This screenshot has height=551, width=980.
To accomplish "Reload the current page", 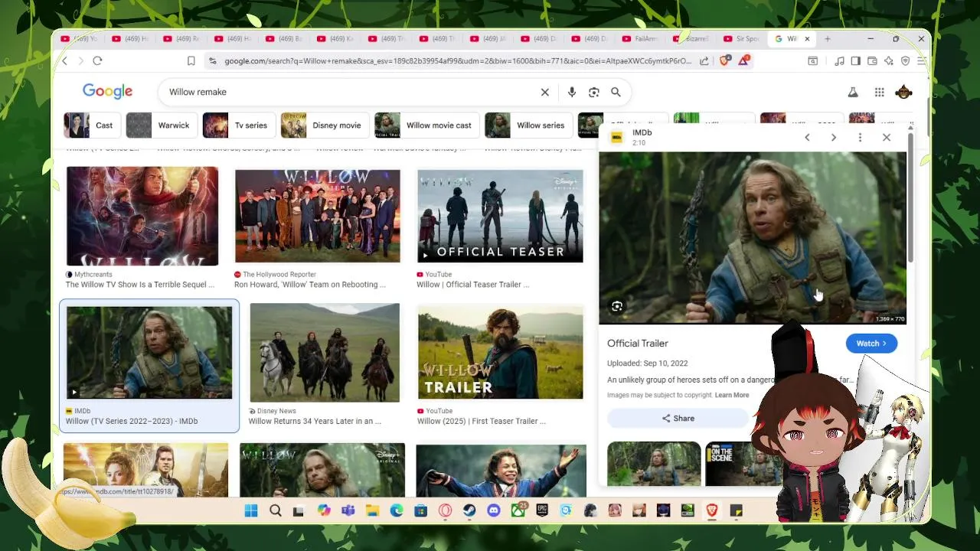I will click(97, 61).
